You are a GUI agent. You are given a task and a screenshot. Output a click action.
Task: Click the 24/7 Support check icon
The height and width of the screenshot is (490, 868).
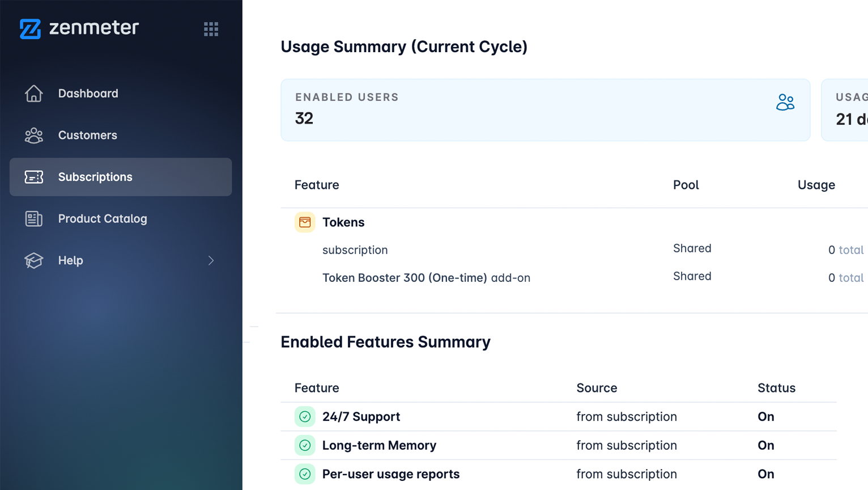(305, 417)
